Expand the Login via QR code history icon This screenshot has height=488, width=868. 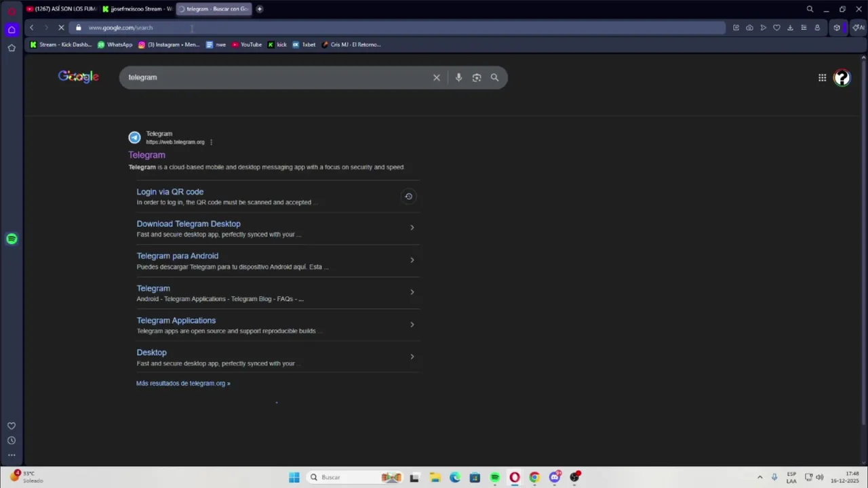(408, 197)
